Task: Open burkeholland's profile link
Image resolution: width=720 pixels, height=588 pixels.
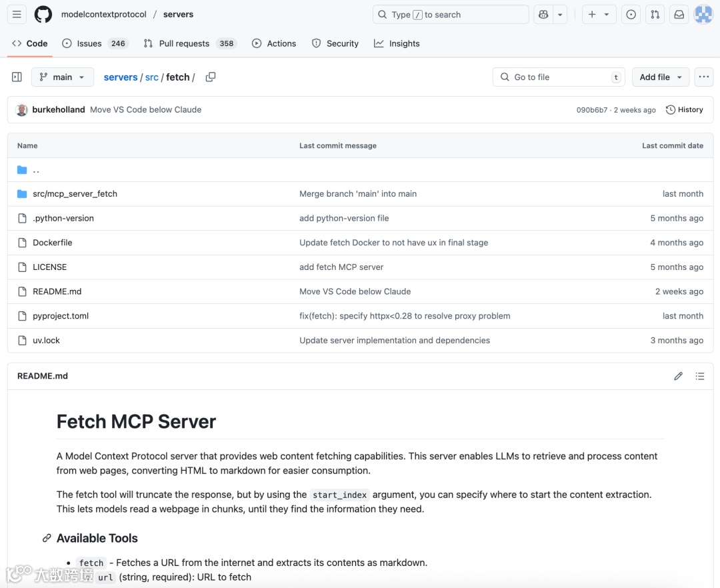Action: (x=58, y=110)
